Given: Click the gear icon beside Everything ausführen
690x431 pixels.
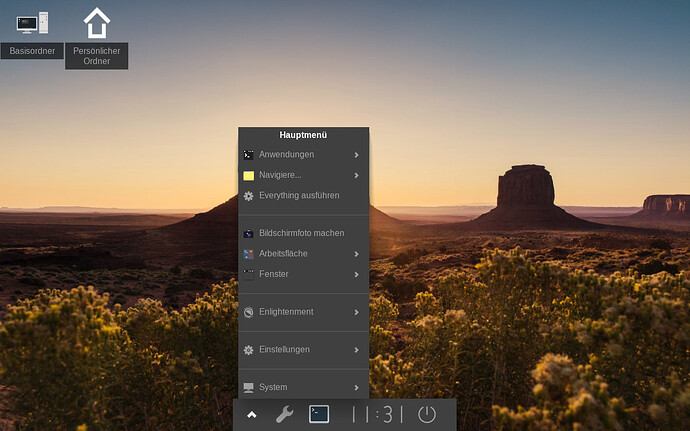Looking at the screenshot, I should click(x=249, y=196).
